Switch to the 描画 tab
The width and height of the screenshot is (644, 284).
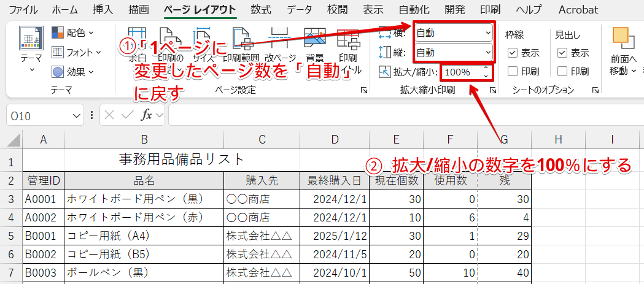coord(138,9)
